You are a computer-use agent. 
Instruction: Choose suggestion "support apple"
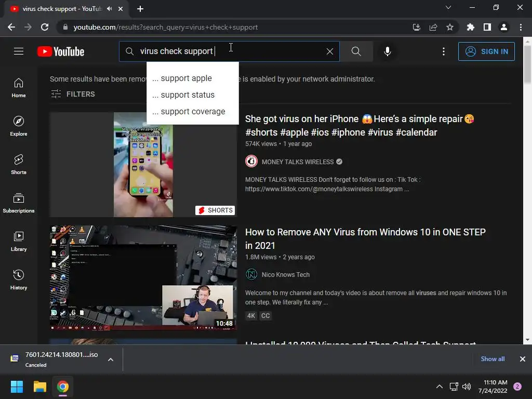pyautogui.click(x=192, y=78)
